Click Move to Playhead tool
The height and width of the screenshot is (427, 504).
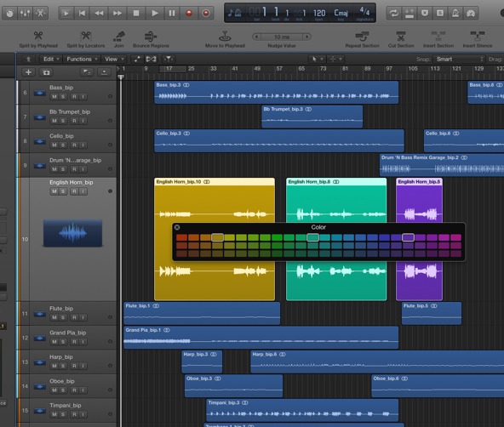225,39
